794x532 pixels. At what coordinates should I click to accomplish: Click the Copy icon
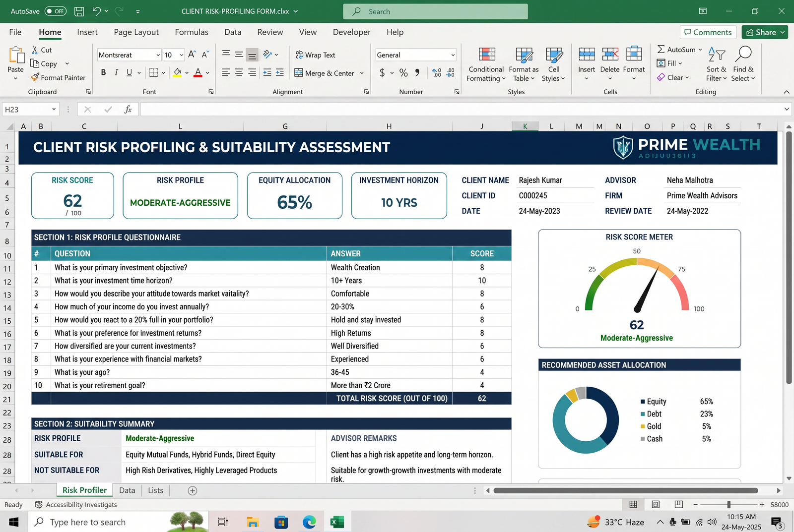coord(35,63)
